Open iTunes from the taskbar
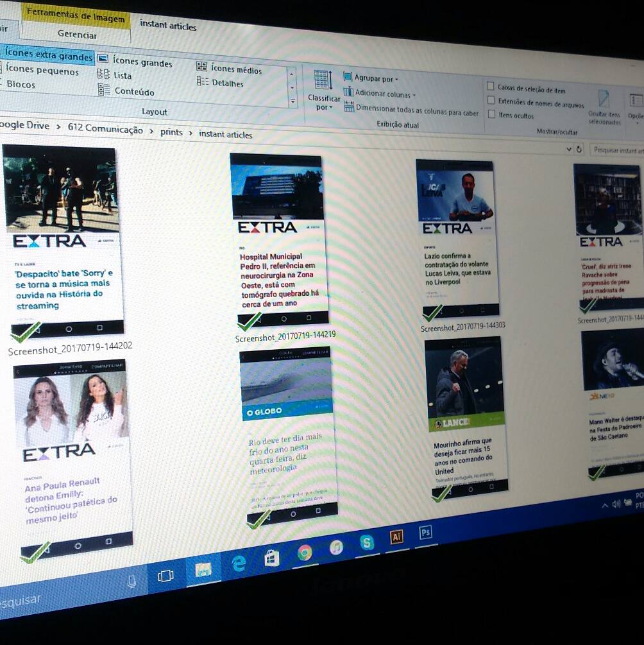Screen dimensions: 644x645 pyautogui.click(x=336, y=547)
